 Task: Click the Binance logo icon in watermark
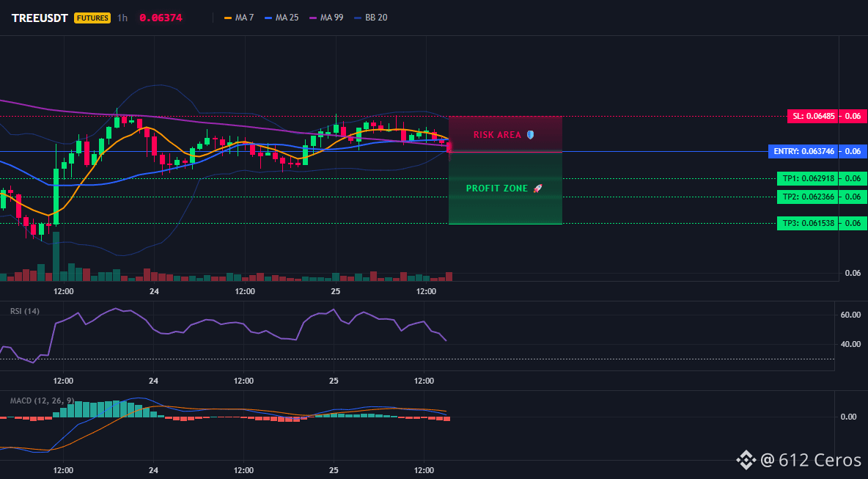746,460
